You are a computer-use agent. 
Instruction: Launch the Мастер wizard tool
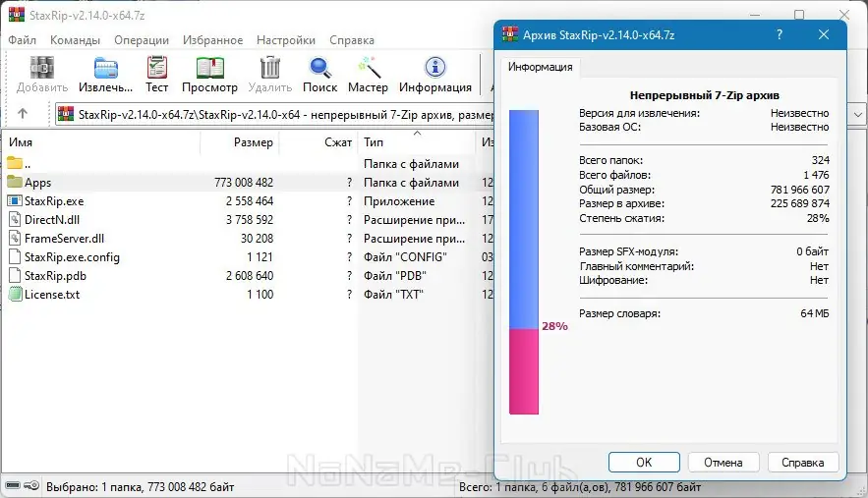368,68
